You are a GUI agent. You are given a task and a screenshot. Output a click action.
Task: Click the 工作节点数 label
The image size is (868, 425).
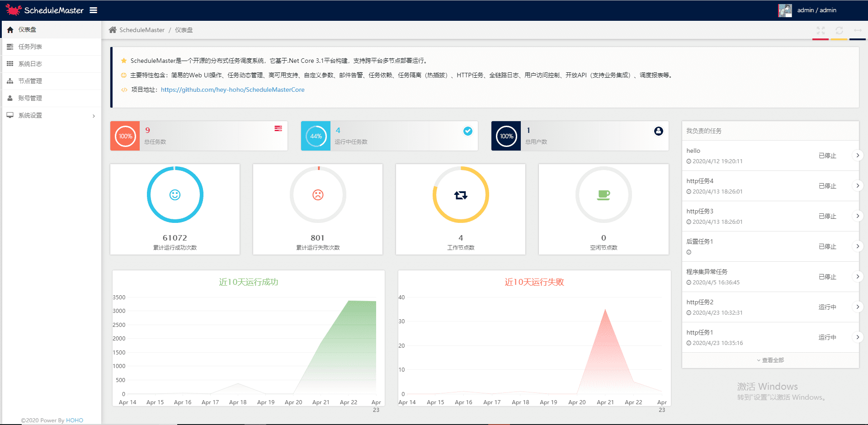click(x=461, y=248)
